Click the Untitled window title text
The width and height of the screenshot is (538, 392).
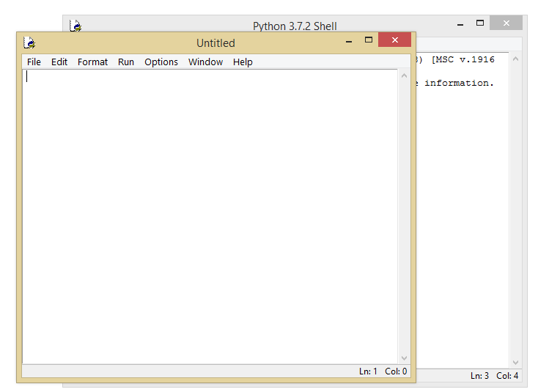[x=215, y=43]
